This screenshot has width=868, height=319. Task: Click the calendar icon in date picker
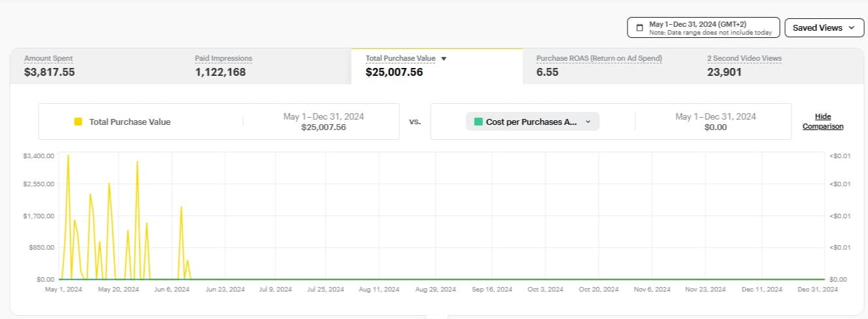click(x=640, y=28)
